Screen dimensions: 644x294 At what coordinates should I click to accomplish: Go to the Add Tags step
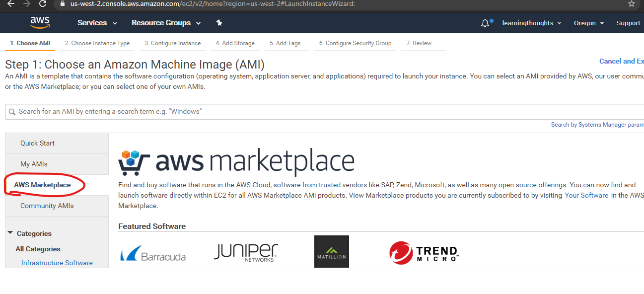[286, 43]
